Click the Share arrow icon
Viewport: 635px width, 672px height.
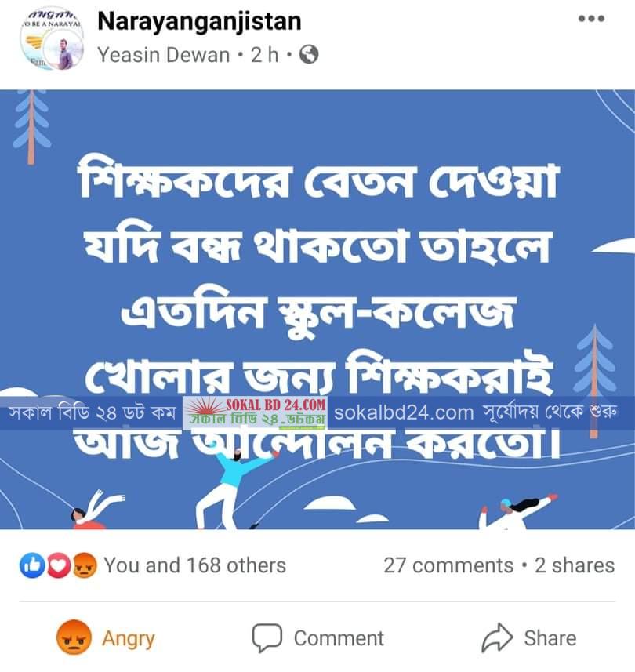pyautogui.click(x=497, y=637)
